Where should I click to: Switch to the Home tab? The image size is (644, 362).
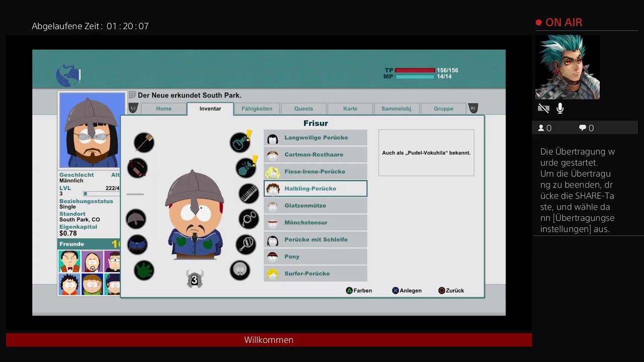click(164, 109)
